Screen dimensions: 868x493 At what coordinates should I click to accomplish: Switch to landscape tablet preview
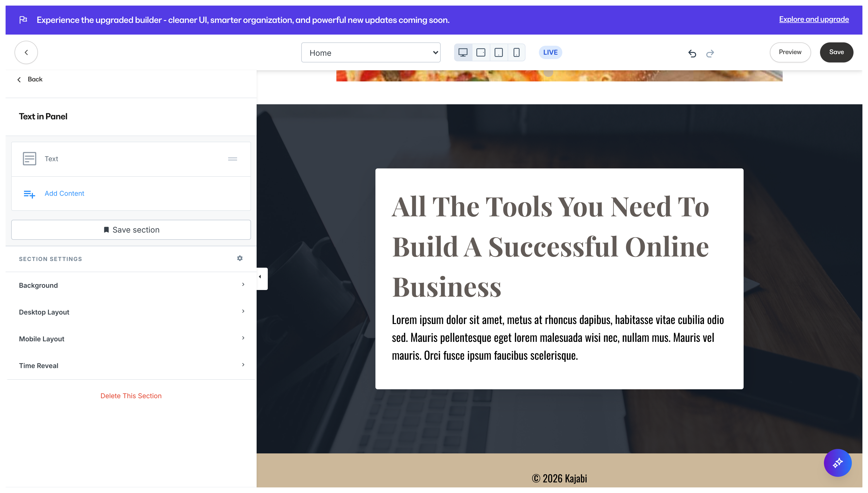pos(481,52)
